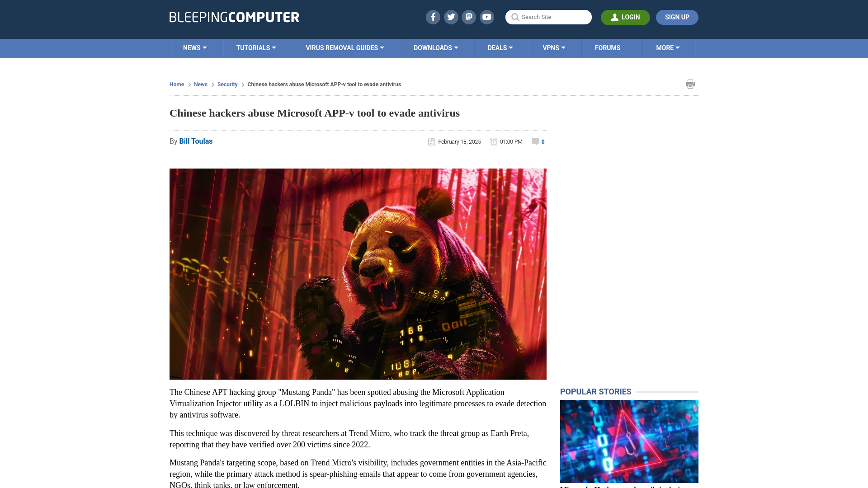Focus the Search Site input field
The height and width of the screenshot is (488, 868).
548,17
